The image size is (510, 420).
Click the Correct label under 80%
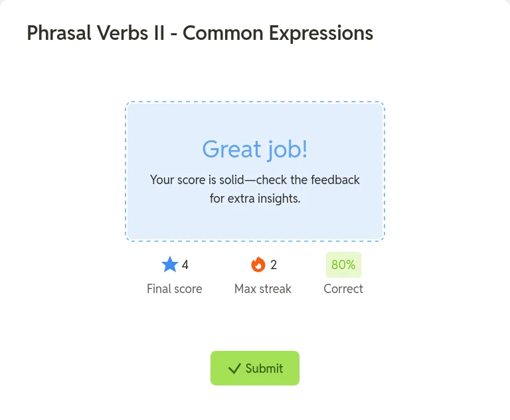click(x=343, y=289)
